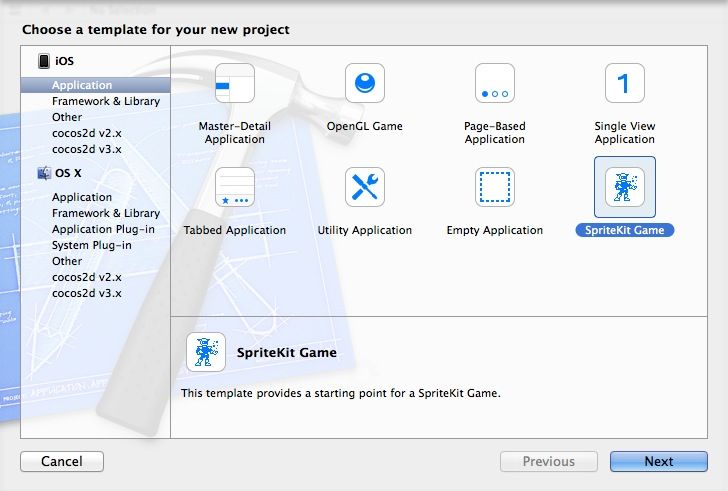Select the Single View Application icon

[625, 83]
